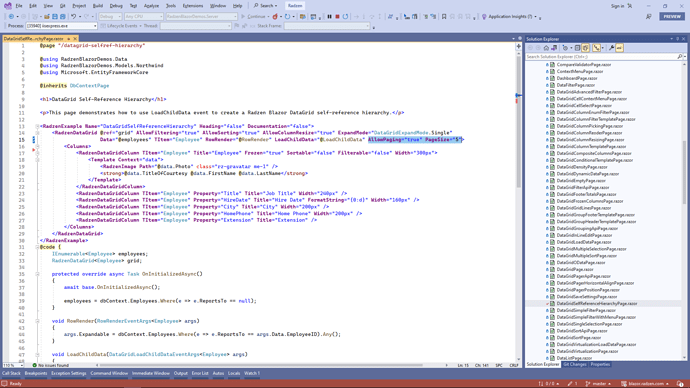Toggle the breakpoint marker on line 17

coord(33,150)
